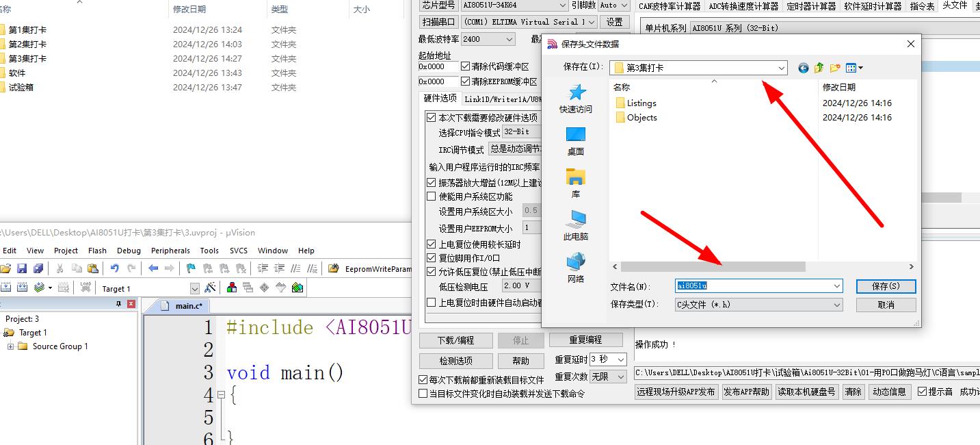Open the Flash menu in µVision
The image size is (980, 445).
click(97, 251)
